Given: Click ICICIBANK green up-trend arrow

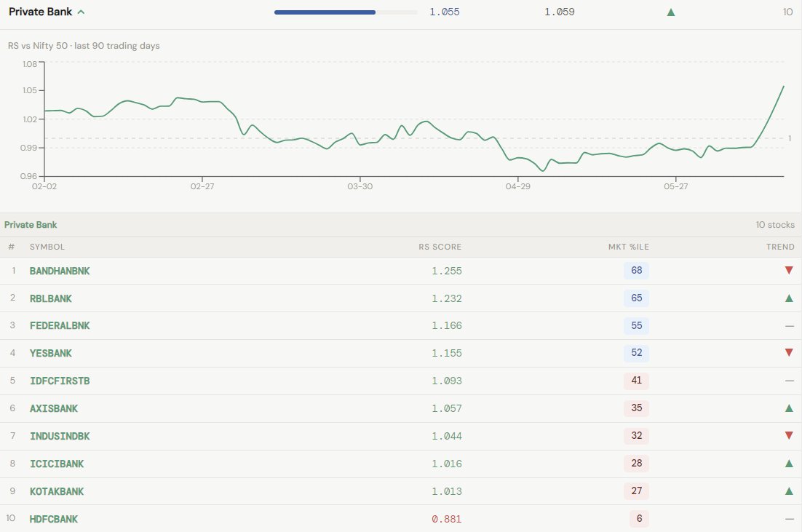Looking at the screenshot, I should [x=789, y=463].
